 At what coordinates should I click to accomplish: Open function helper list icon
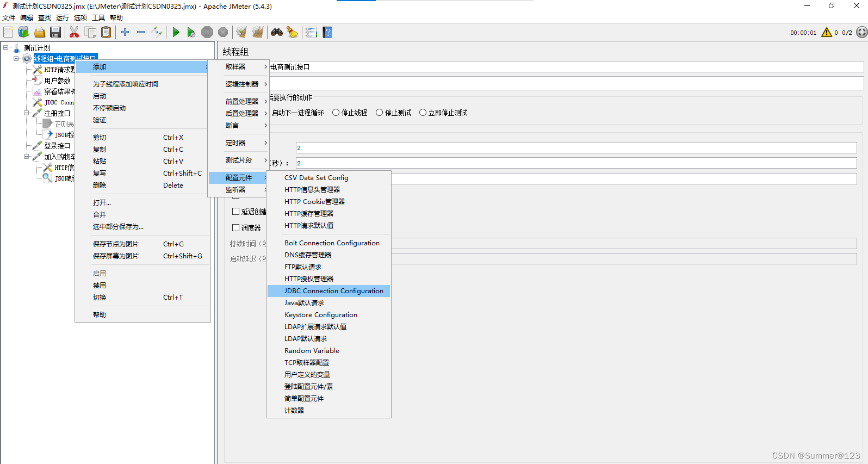coord(311,33)
